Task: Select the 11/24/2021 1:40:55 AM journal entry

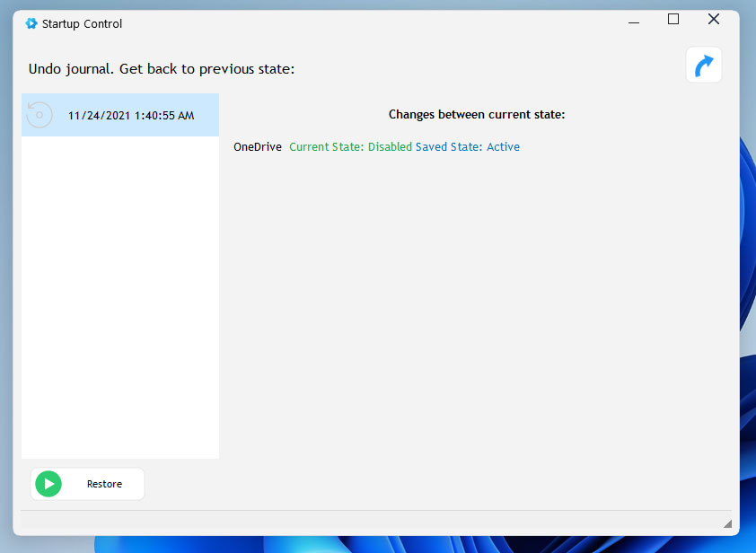Action: [x=130, y=116]
